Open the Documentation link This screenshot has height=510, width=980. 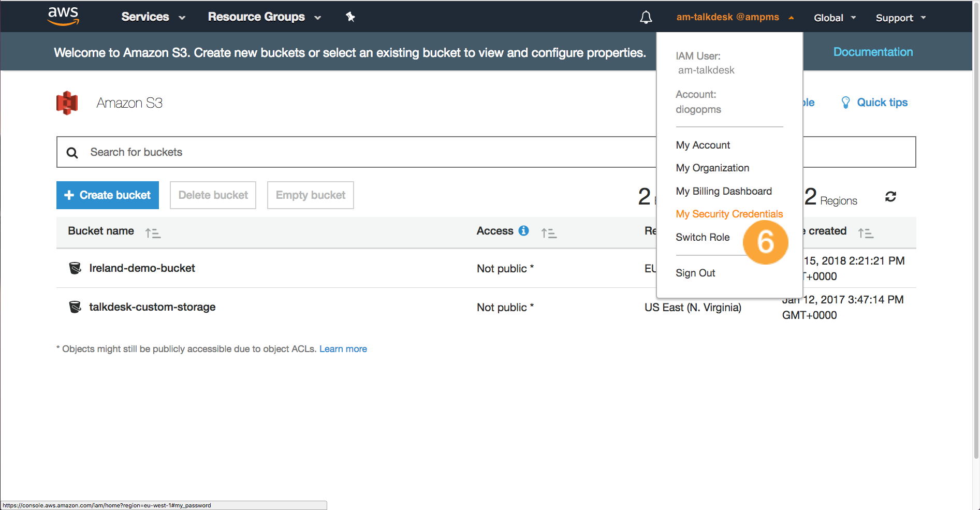873,52
